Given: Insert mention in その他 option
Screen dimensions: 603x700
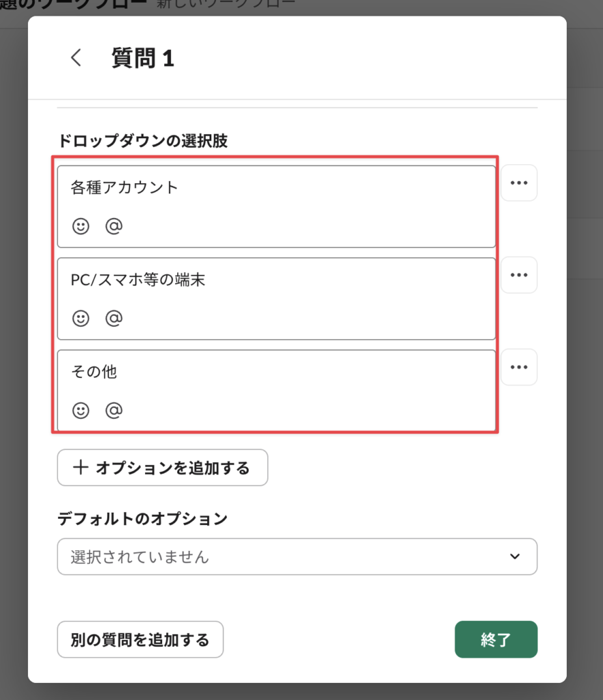Looking at the screenshot, I should pyautogui.click(x=113, y=410).
